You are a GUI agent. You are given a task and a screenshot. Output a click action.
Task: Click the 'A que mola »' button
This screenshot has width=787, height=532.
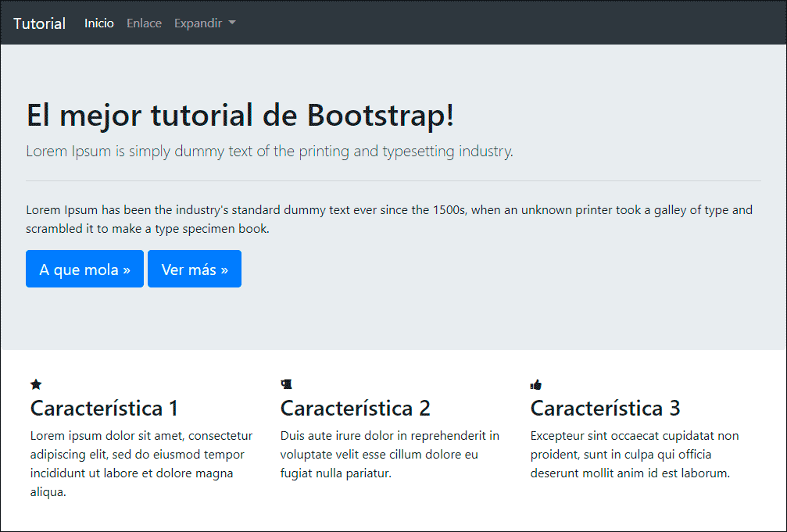(x=85, y=269)
